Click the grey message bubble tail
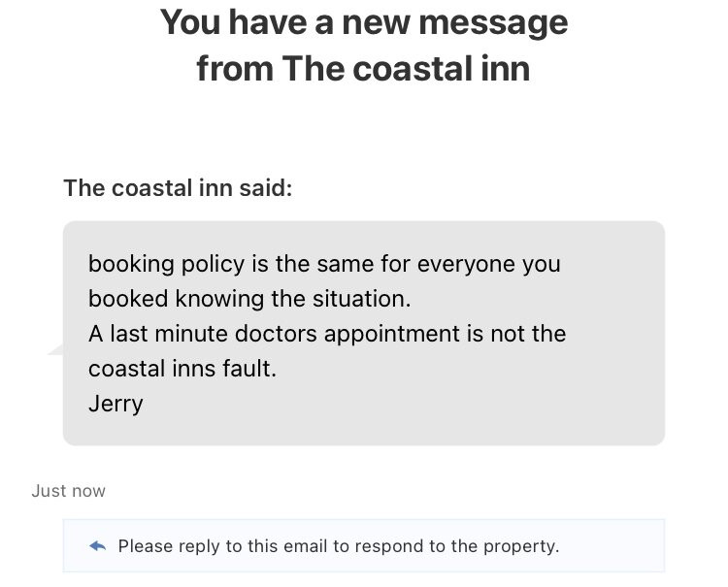Viewport: 728px width, 587px height. (55, 349)
